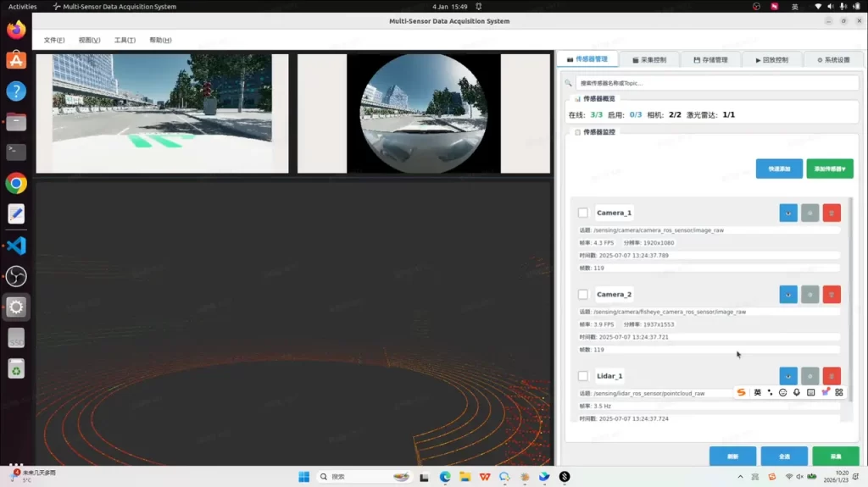This screenshot has width=868, height=487.
Task: Show Camera_1 preview with eye button
Action: [787, 213]
